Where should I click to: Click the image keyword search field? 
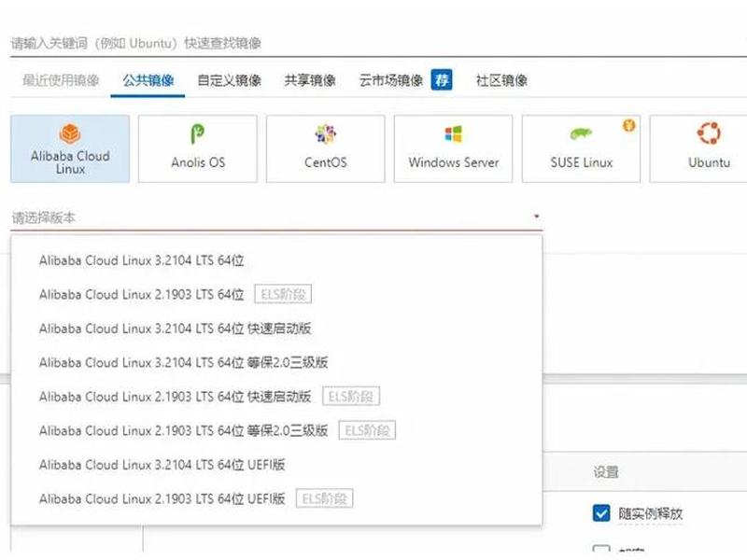378,43
